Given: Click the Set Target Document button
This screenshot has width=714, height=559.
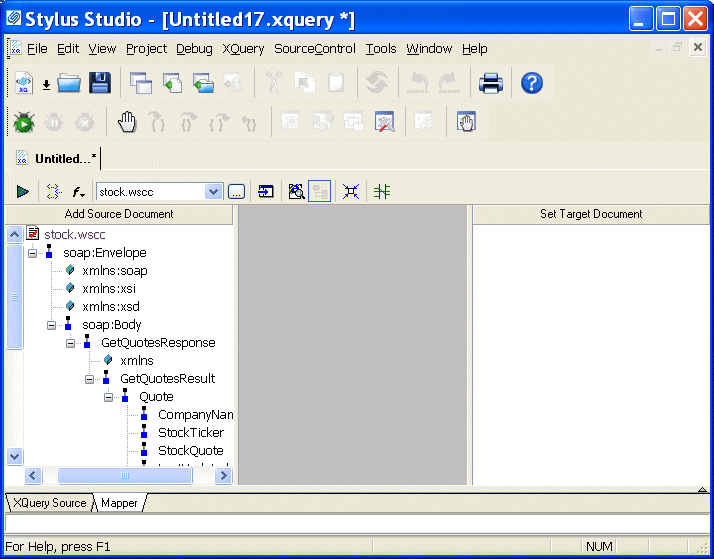Looking at the screenshot, I should coord(591,214).
